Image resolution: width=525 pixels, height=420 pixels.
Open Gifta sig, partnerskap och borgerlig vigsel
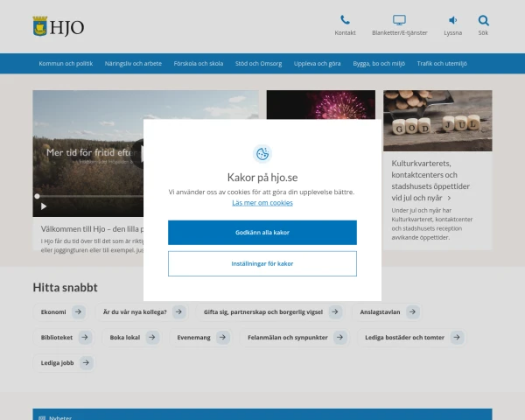pos(269,311)
